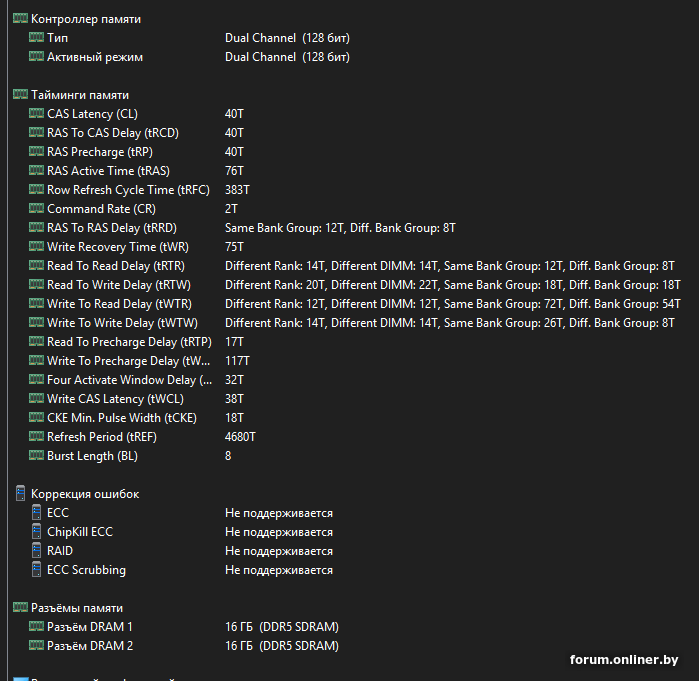Click the icon next to Разъём DRAM 2

pyautogui.click(x=37, y=645)
